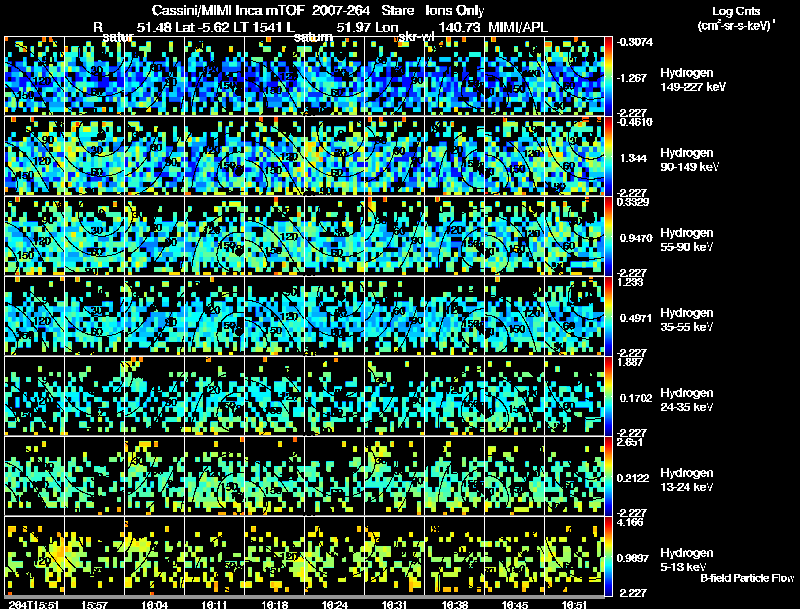The height and width of the screenshot is (609, 800).
Task: Click the '16:51' time label
Action: (574, 604)
